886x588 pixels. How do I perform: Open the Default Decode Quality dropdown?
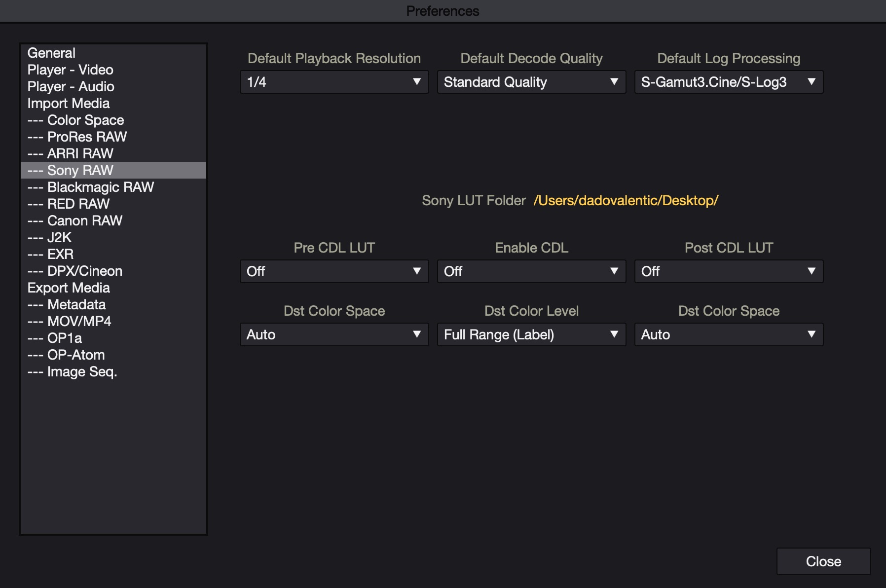[x=531, y=82]
